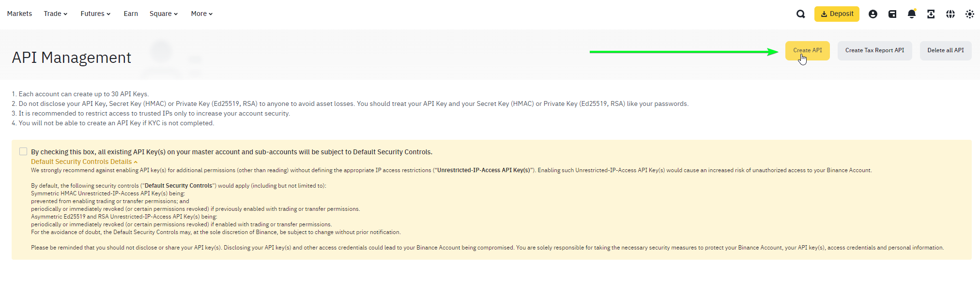The image size is (980, 295).
Task: Open language globe icon
Action: [x=950, y=14]
